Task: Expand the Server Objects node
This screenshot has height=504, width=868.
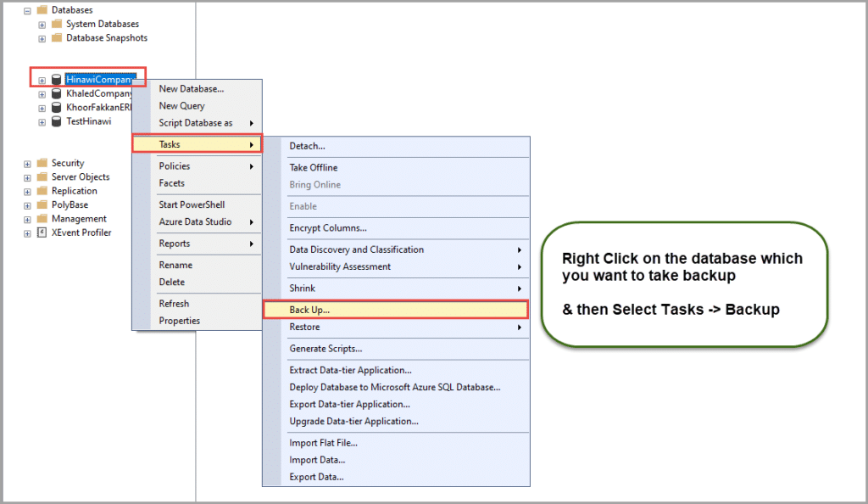Action: point(27,177)
